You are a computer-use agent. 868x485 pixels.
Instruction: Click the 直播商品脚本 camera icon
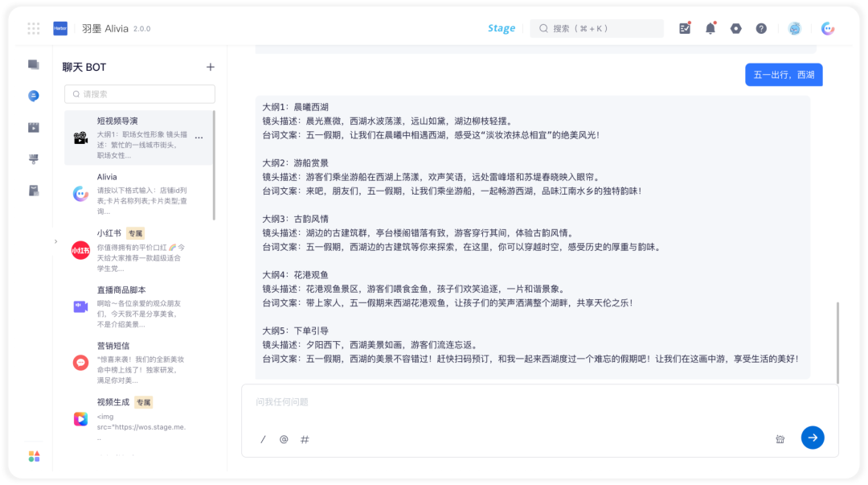[x=81, y=306]
